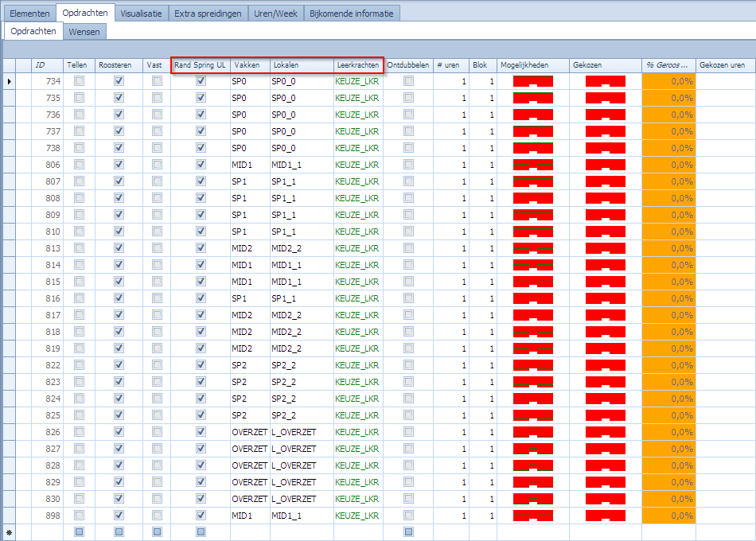Click Vakken cell MID1 in row 806
Viewport: 756px width, 541px height.
pyautogui.click(x=250, y=165)
